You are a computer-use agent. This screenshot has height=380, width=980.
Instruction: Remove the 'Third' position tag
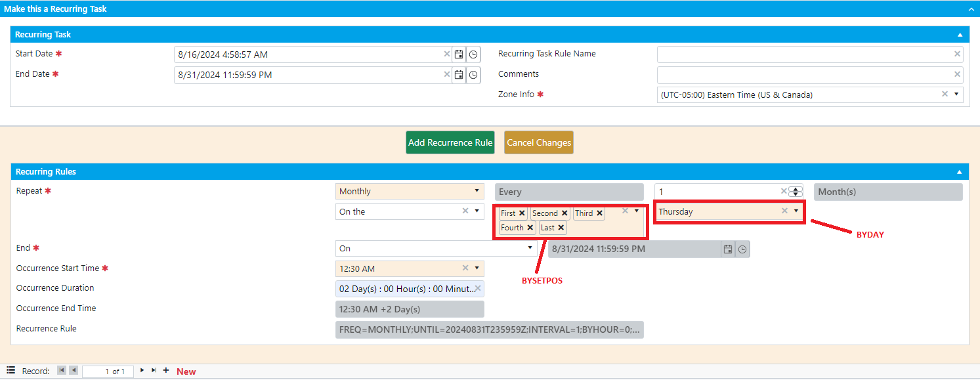tap(599, 213)
